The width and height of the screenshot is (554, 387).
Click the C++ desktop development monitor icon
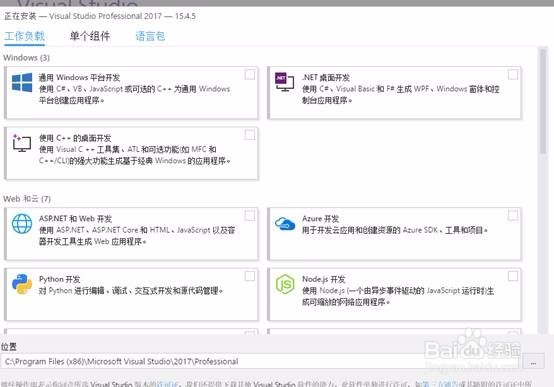pos(22,143)
